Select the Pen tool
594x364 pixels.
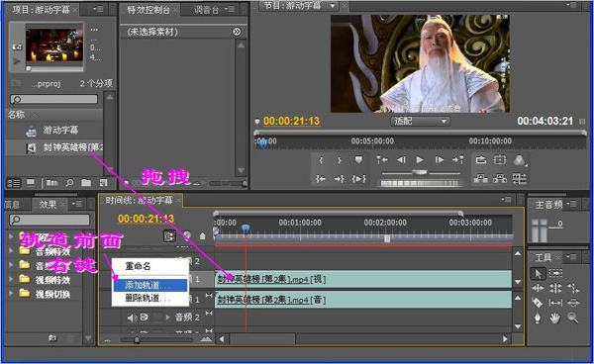click(538, 318)
